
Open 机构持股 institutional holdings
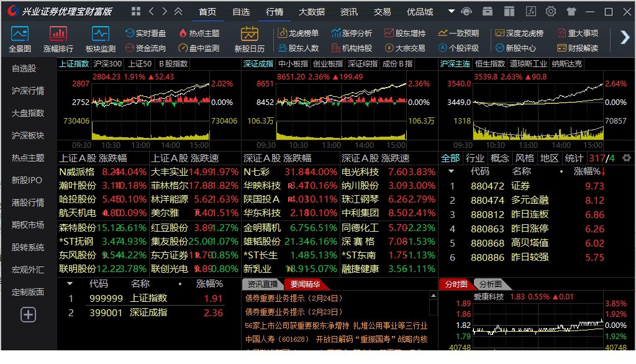coord(352,48)
